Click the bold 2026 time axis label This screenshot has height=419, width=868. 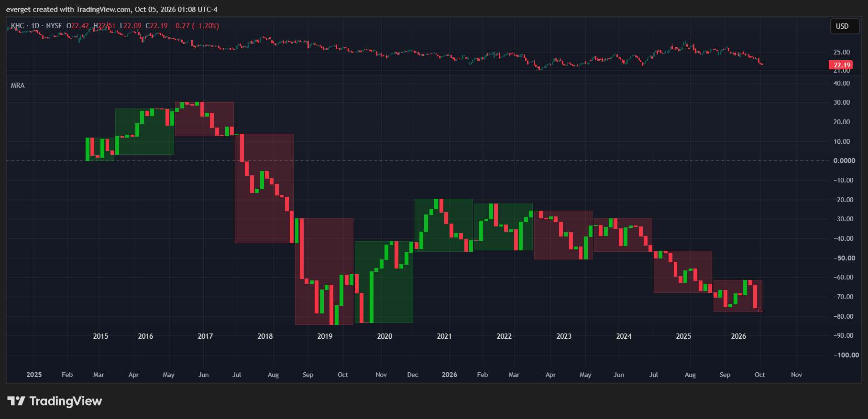[x=449, y=375]
